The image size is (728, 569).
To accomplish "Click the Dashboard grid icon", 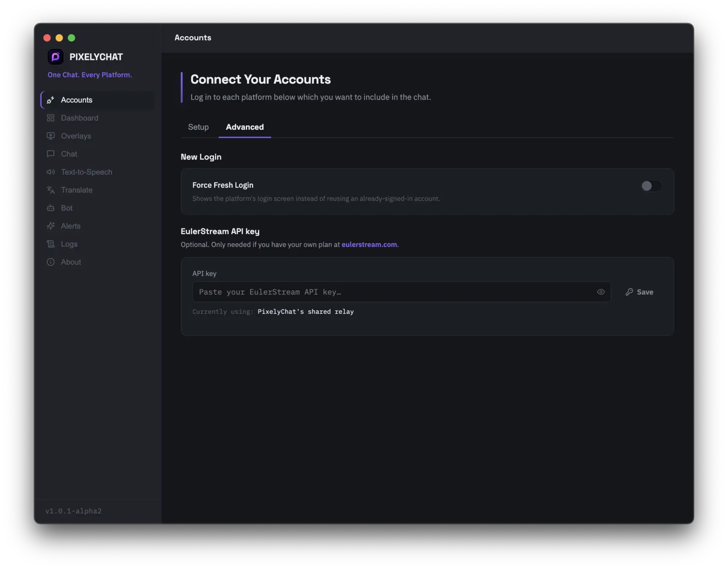I will (x=51, y=118).
